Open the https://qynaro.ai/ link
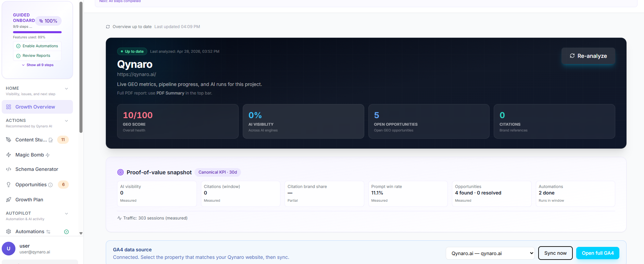This screenshot has height=264, width=644. 137,74
